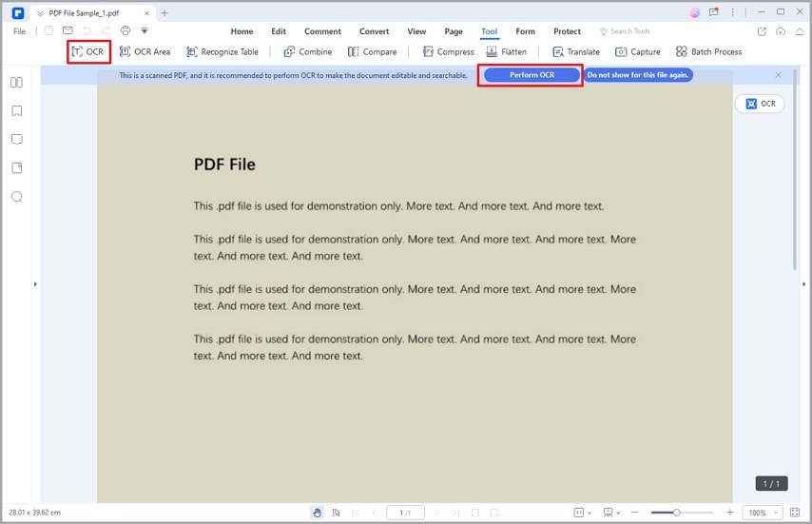
Task: Click the Compress tool
Action: pyautogui.click(x=448, y=51)
